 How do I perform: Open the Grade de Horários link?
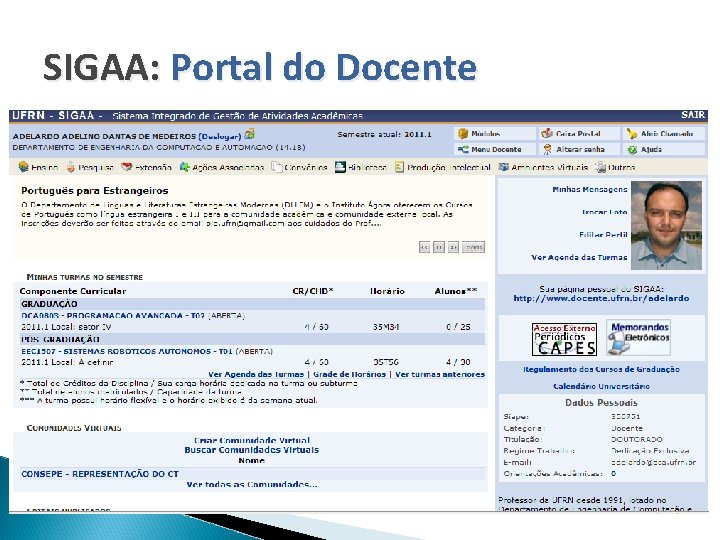coord(349,374)
